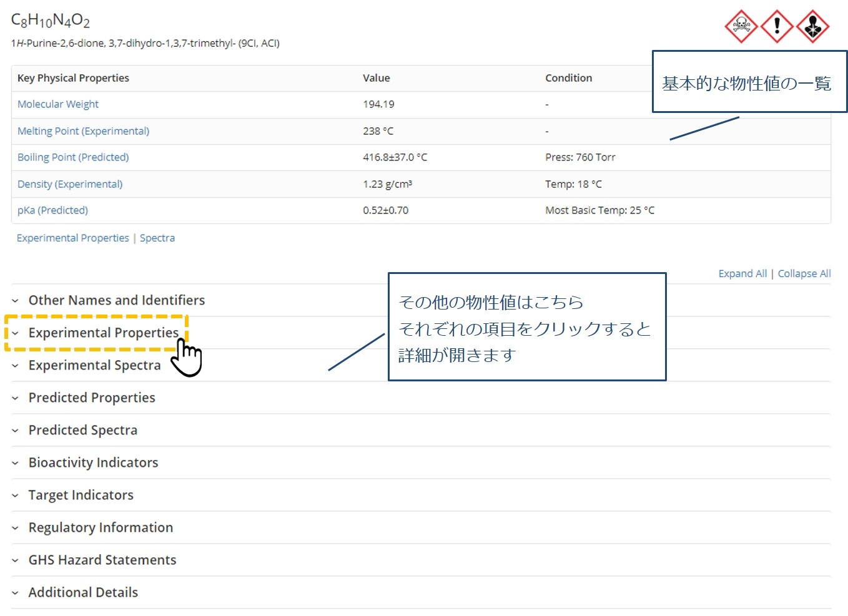The width and height of the screenshot is (848, 616).
Task: Click the exclamation mark hazard pictogram
Action: pyautogui.click(x=777, y=26)
